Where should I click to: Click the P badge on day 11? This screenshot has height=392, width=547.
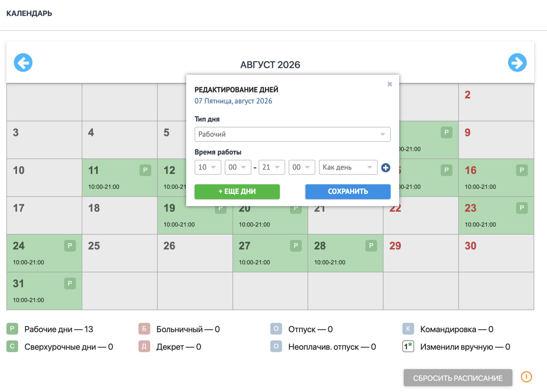click(x=146, y=170)
